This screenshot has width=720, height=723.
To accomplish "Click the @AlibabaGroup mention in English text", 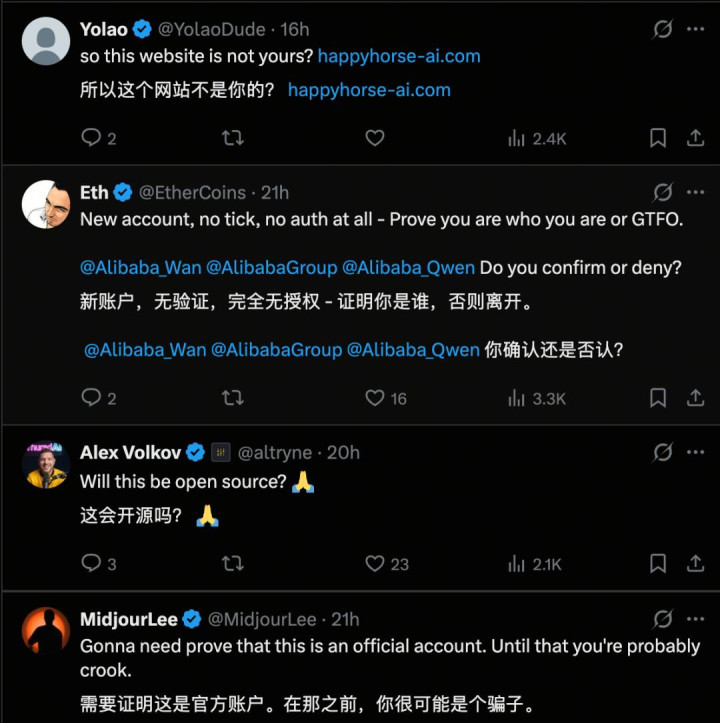I will (274, 267).
